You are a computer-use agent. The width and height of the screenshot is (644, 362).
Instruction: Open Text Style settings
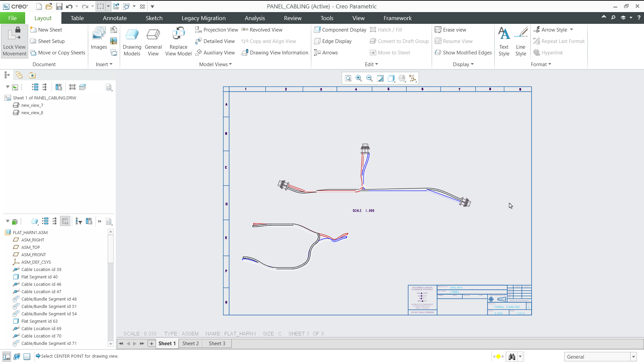coord(504,41)
